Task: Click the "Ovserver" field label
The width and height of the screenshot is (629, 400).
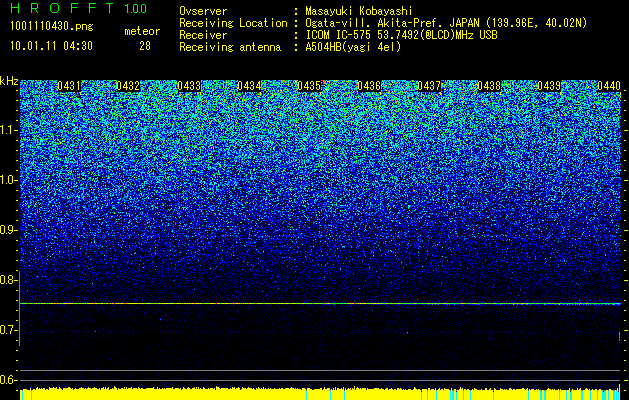Action: [203, 11]
